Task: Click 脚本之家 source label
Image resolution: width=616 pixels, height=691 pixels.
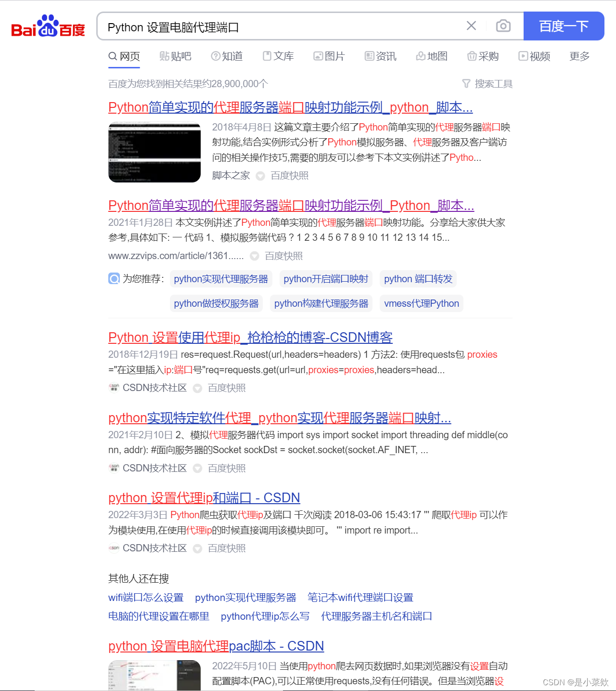Action: click(231, 175)
